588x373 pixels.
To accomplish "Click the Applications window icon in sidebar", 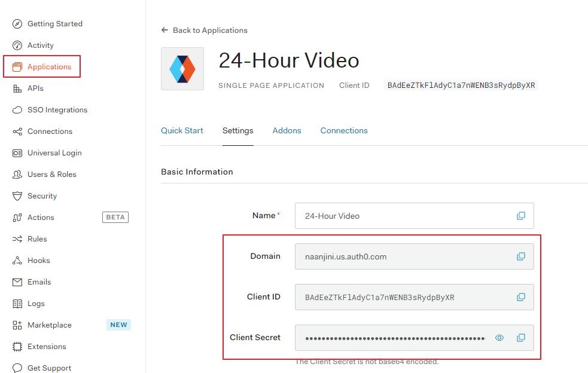I will tap(17, 67).
